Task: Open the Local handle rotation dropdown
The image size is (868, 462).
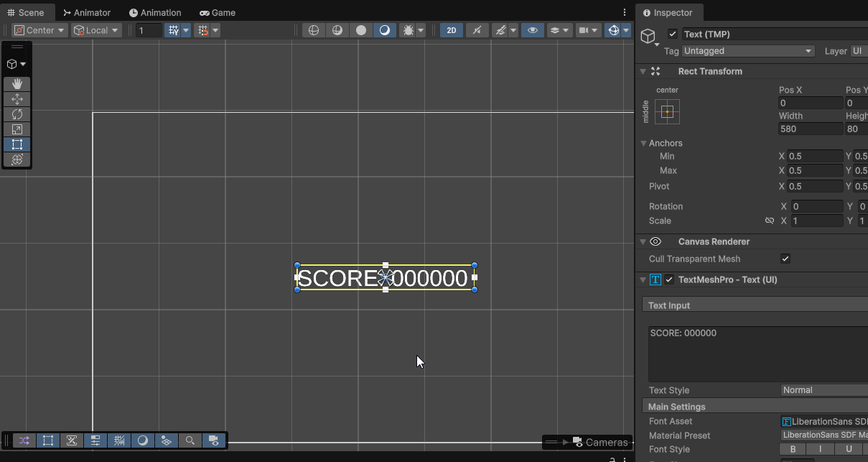Action: [x=96, y=30]
